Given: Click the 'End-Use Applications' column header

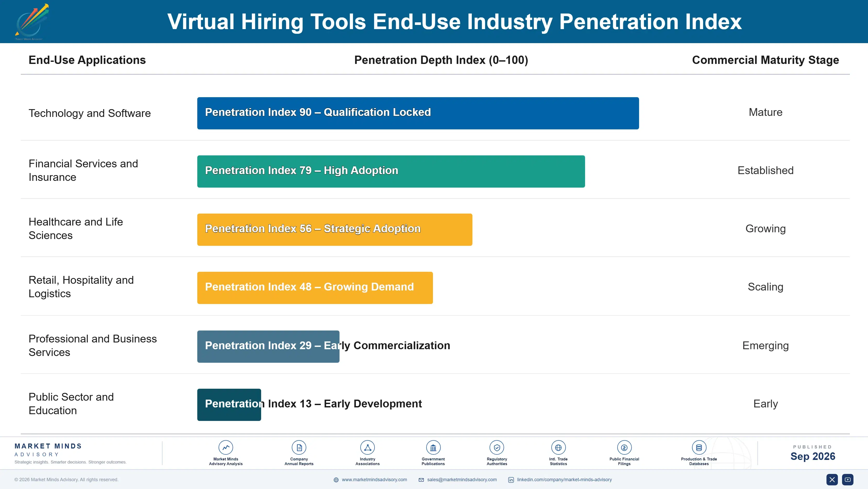Looking at the screenshot, I should (x=87, y=60).
